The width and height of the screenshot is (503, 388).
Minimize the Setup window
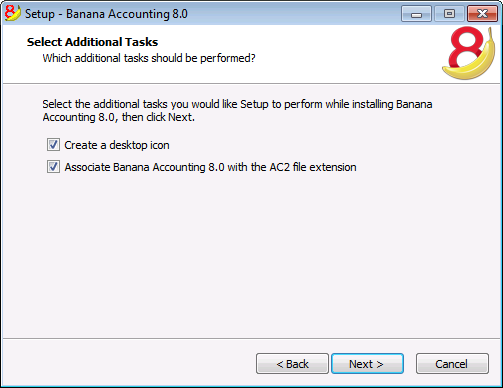416,14
